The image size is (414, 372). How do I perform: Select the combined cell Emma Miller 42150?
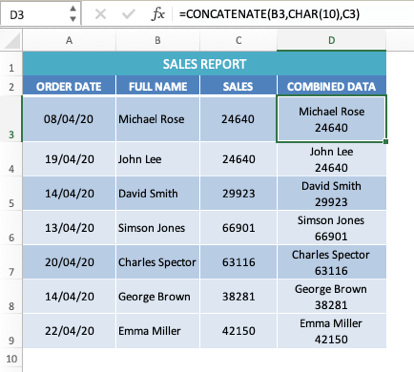pos(331,331)
